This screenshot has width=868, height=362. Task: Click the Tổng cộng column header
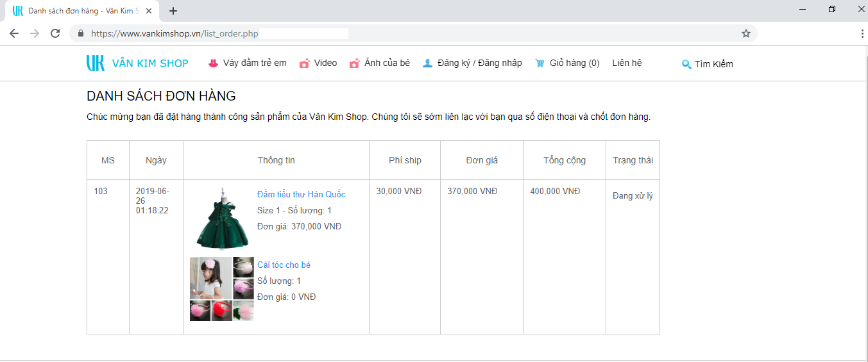(565, 160)
